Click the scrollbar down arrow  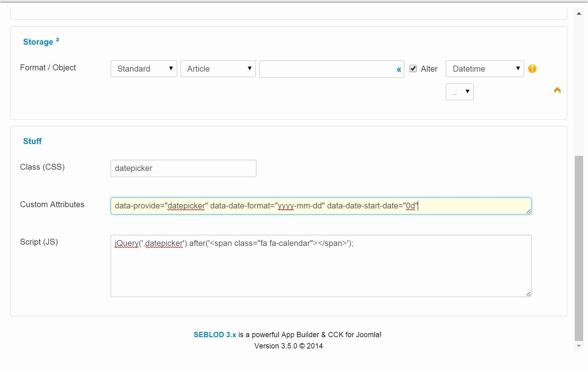[579, 346]
